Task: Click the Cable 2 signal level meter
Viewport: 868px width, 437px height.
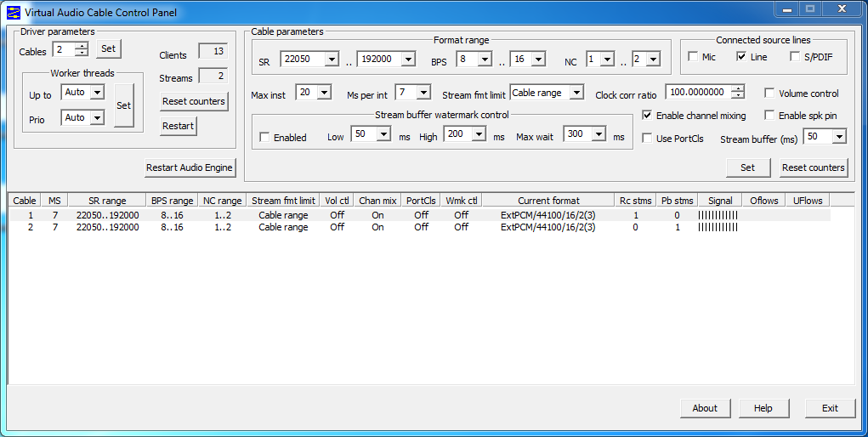Action: click(718, 227)
